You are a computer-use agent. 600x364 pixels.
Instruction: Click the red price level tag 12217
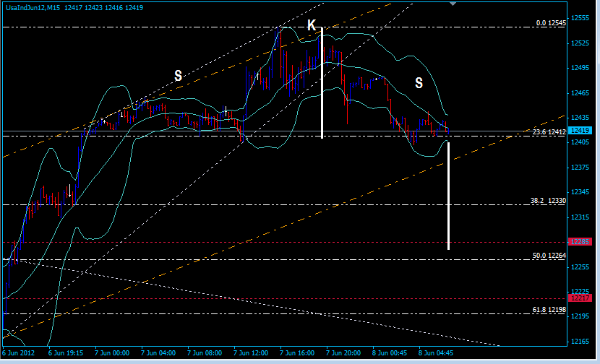click(580, 298)
